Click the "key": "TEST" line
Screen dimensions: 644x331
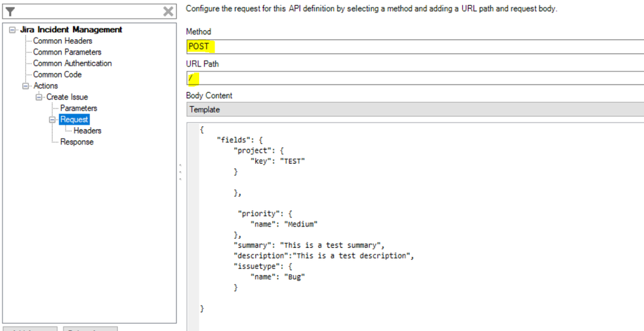(278, 161)
